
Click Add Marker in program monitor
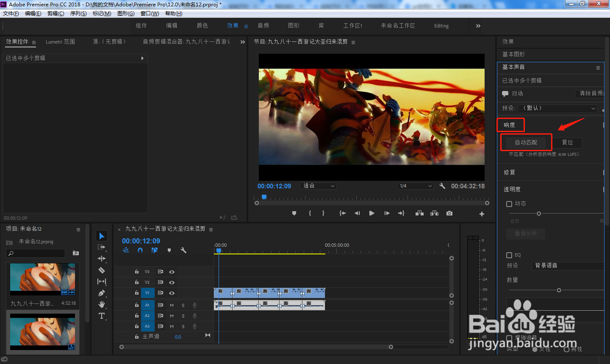tap(294, 213)
